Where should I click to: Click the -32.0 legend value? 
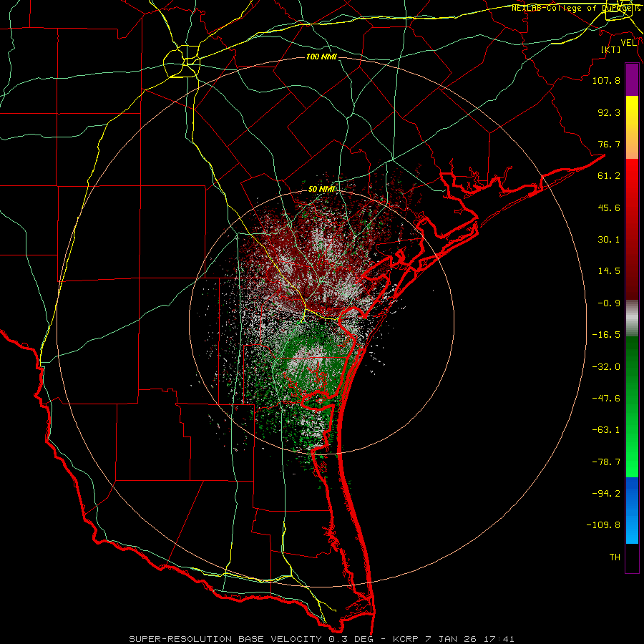tap(606, 367)
